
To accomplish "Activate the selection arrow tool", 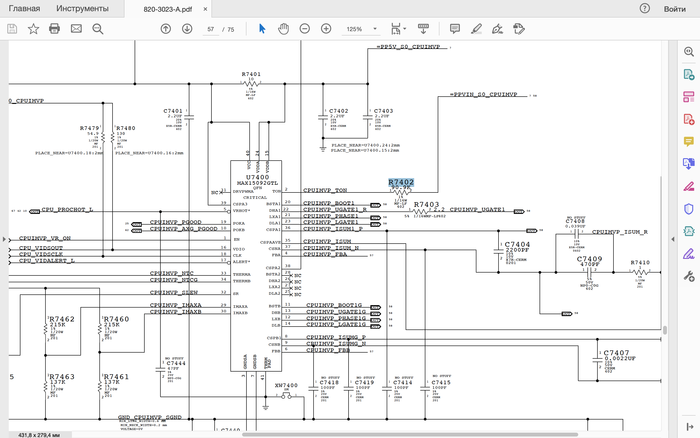I will coord(262,29).
